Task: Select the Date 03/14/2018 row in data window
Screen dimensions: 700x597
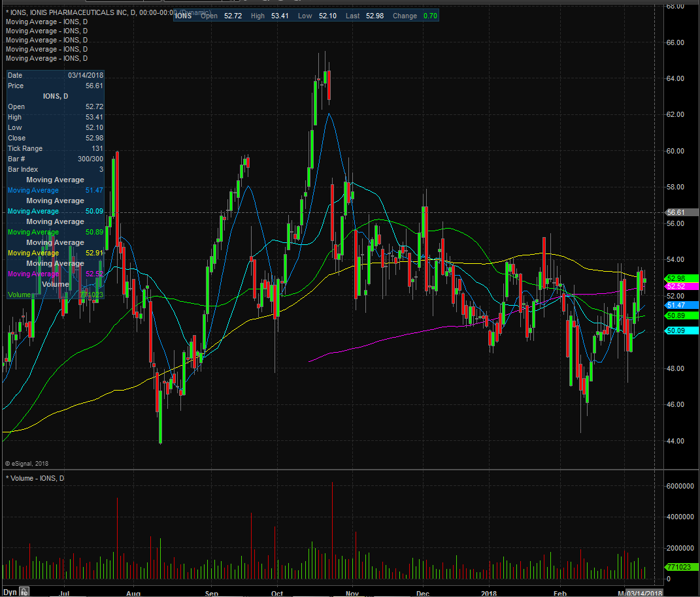Action: (56, 75)
